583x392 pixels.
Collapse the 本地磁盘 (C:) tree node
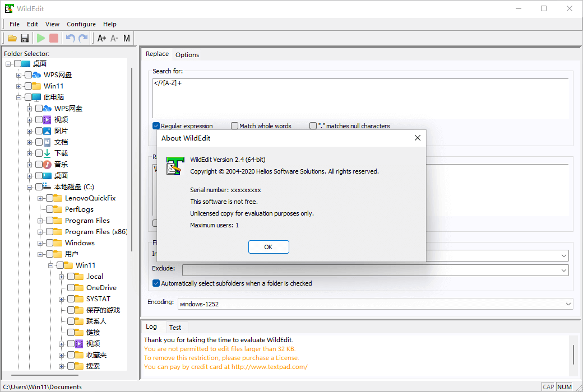click(29, 187)
